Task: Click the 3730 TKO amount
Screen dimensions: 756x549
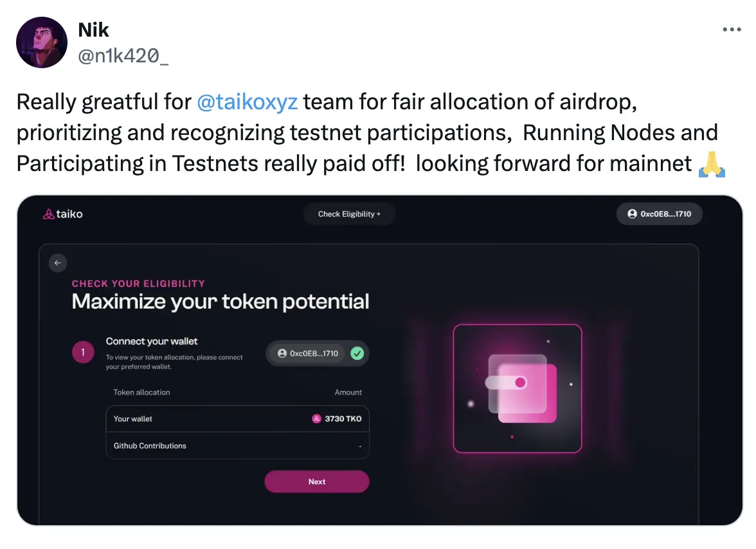Action: pos(343,419)
